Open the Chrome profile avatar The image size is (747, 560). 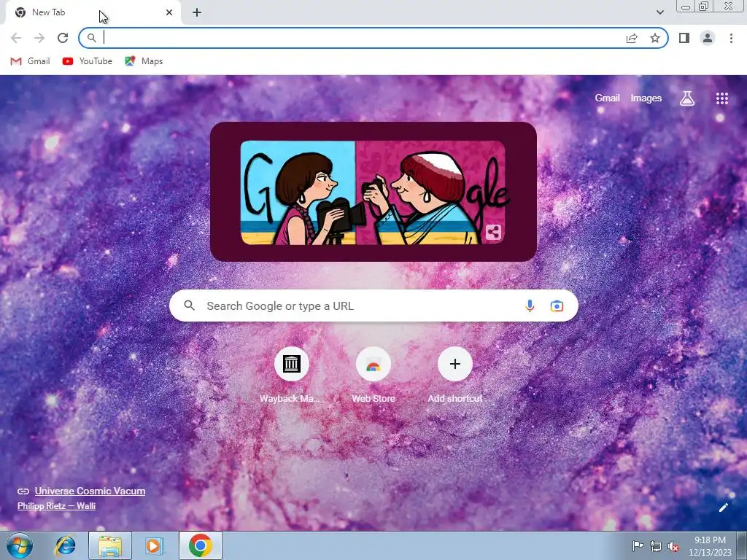(708, 38)
